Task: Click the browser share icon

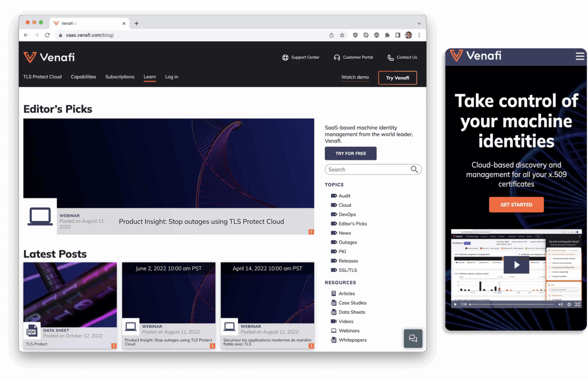Action: coord(331,35)
